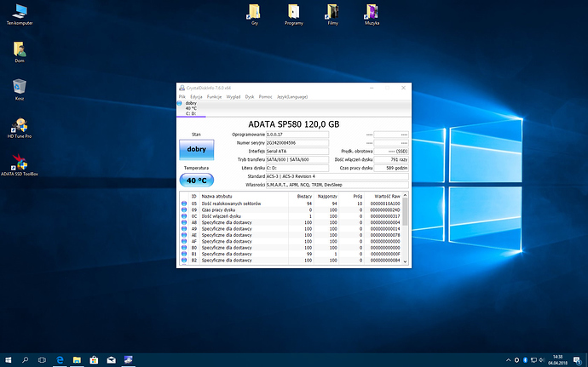Open the volume tray icon

[541, 360]
